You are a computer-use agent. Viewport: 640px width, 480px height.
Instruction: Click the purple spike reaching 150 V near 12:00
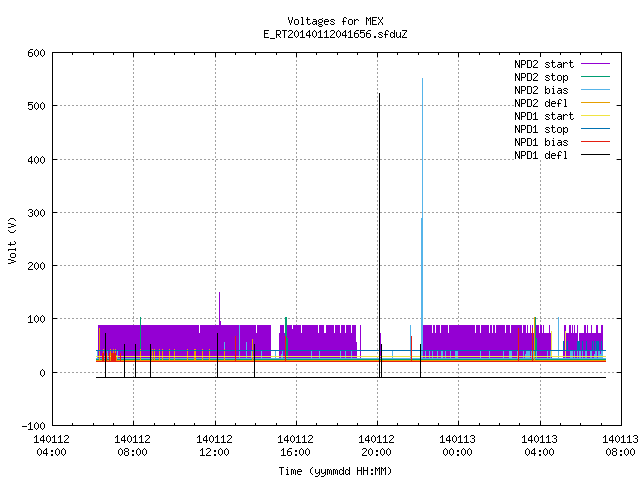(x=220, y=308)
